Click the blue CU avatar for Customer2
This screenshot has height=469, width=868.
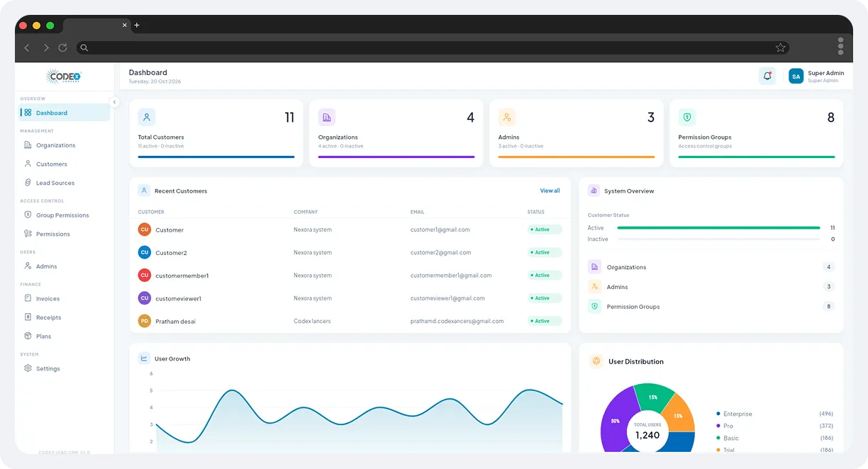pyautogui.click(x=145, y=252)
